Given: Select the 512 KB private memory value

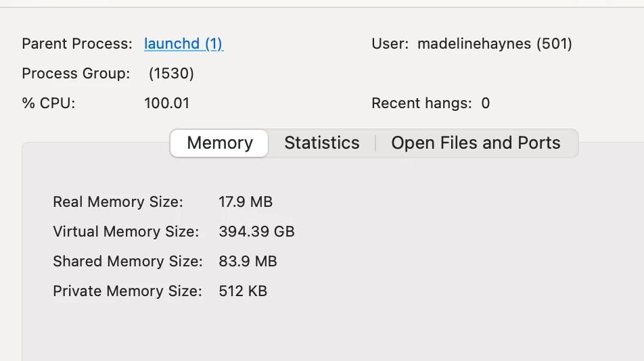Looking at the screenshot, I should (243, 291).
